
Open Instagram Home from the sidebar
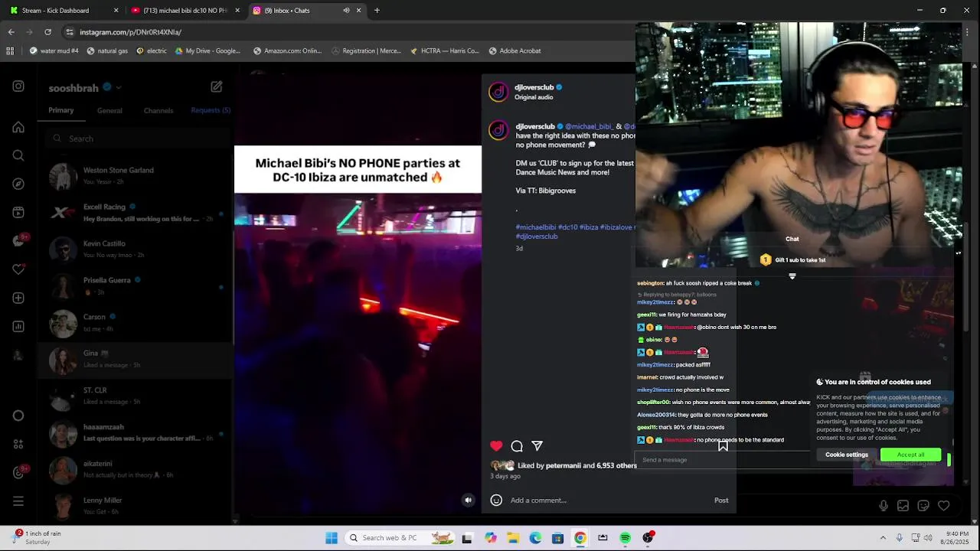18,127
